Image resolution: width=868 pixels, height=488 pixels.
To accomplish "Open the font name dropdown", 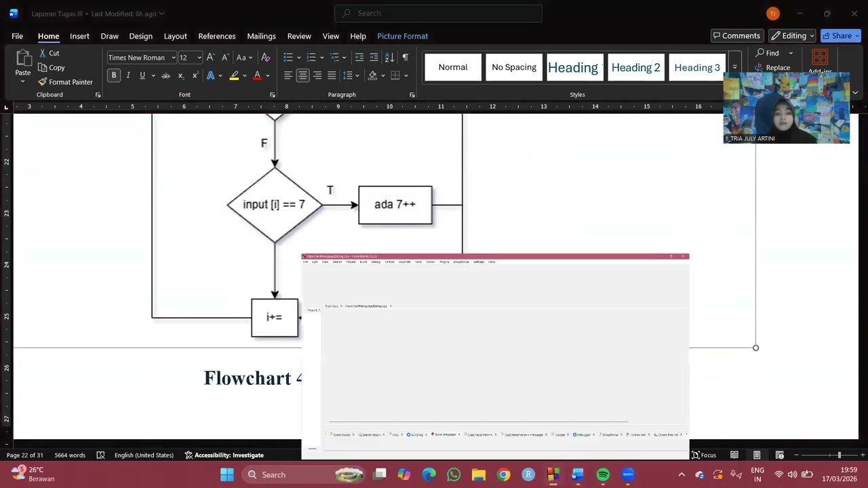I will click(173, 58).
